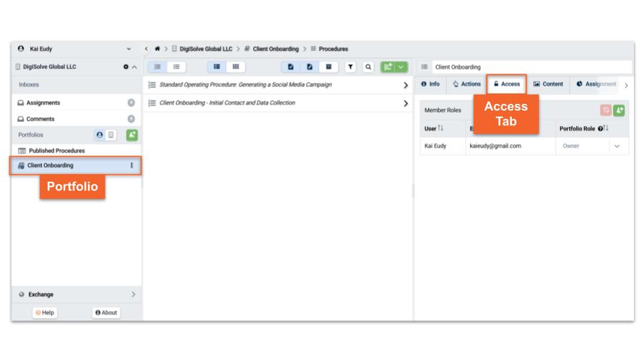Image resolution: width=644 pixels, height=362 pixels.
Task: Switch to the flat list view toggle
Action: (176, 67)
